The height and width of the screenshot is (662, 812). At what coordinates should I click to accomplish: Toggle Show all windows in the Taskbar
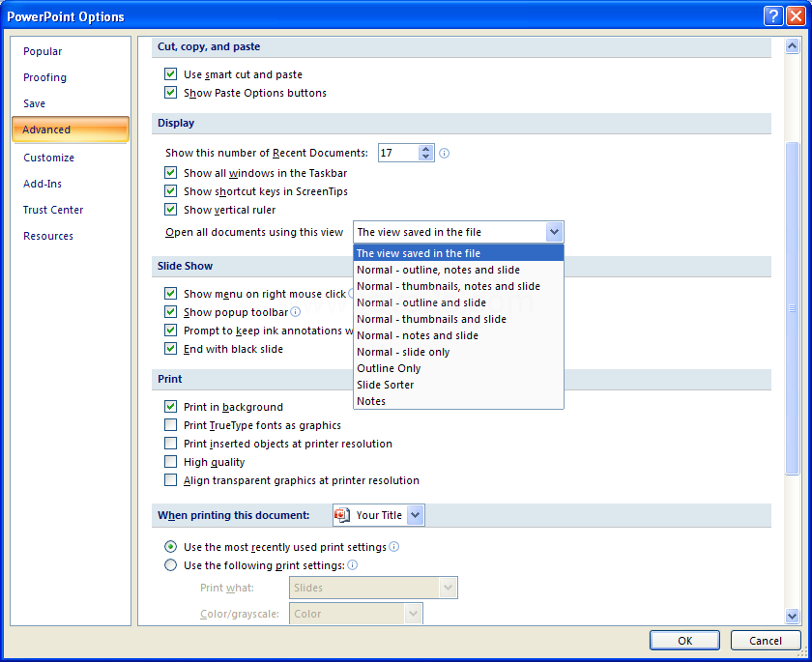click(170, 173)
